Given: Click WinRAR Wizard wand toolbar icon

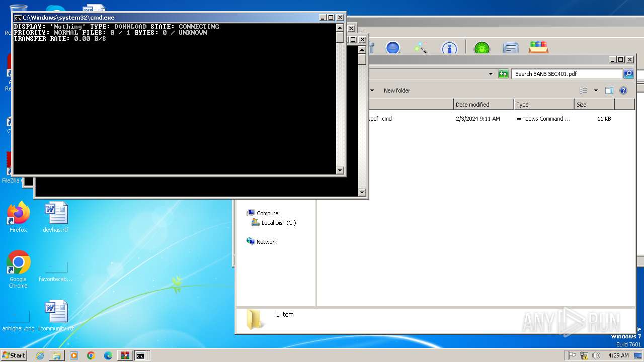Looking at the screenshot, I should pos(421,48).
